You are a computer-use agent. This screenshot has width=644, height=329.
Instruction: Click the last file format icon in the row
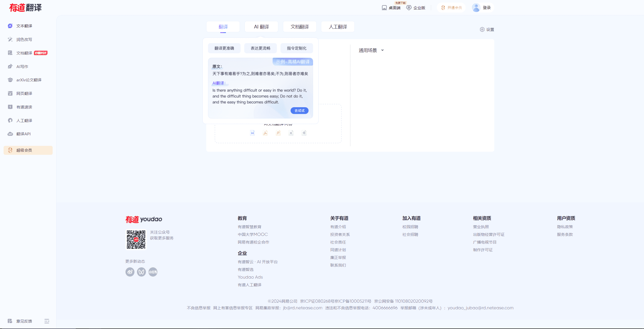coord(304,133)
